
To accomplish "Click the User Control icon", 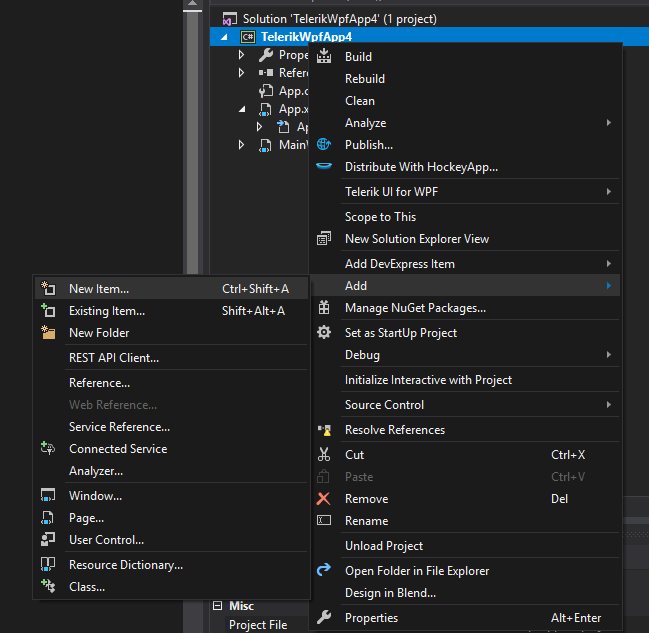I will (48, 539).
